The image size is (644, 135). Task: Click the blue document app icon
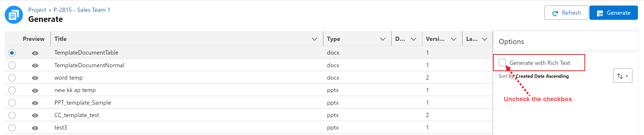[14, 15]
